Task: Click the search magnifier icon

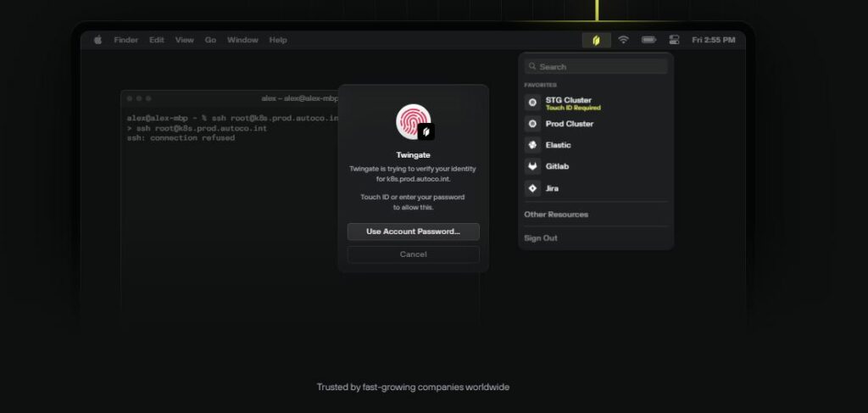Action: pos(532,66)
